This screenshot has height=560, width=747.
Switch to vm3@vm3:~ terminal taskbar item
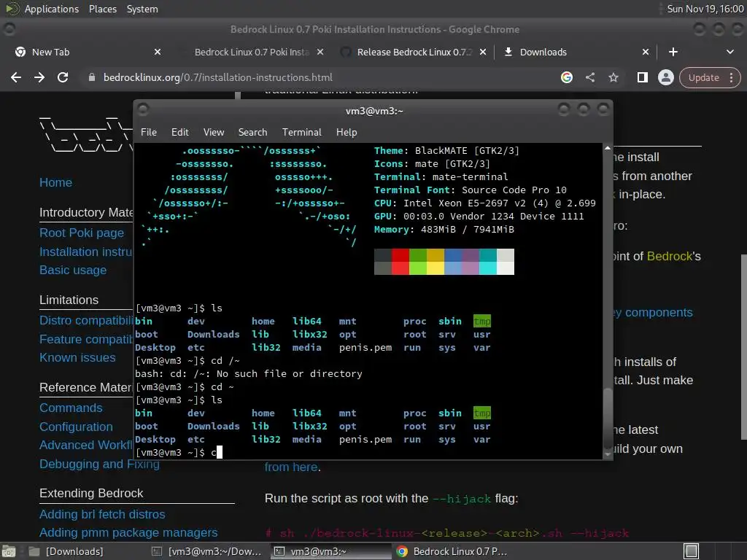(329, 551)
